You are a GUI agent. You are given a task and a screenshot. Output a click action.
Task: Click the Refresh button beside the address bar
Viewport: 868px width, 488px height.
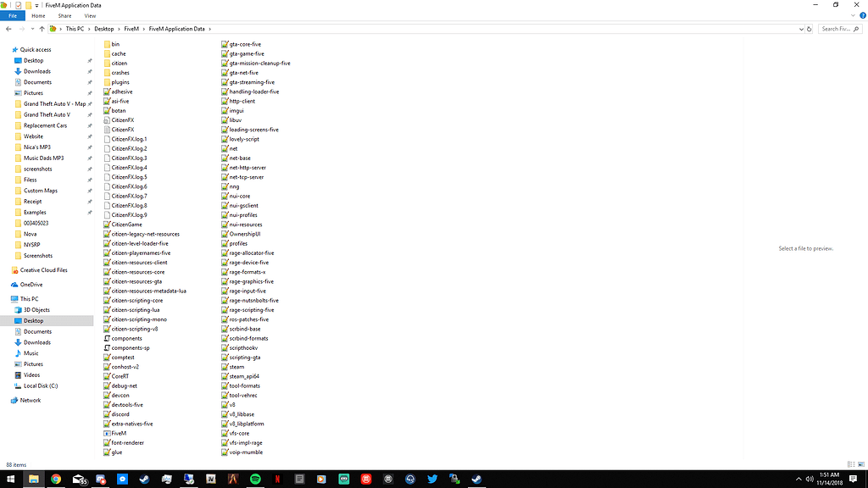pyautogui.click(x=810, y=29)
